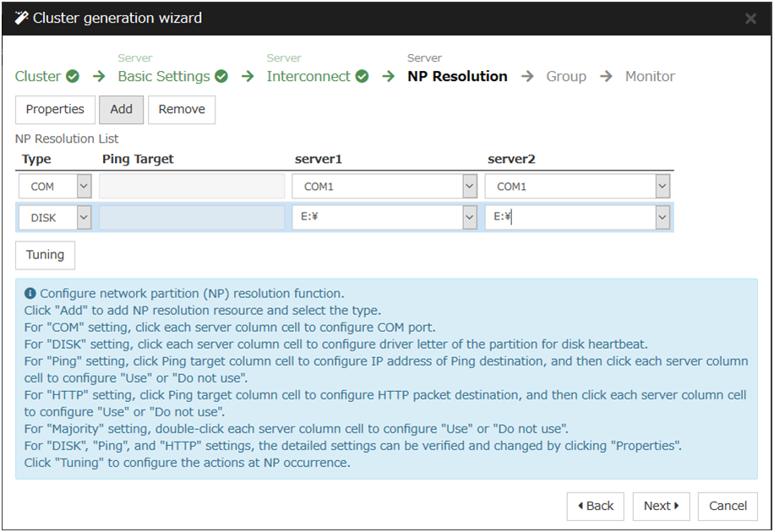Click the wizard wand icon in title bar

click(x=22, y=18)
